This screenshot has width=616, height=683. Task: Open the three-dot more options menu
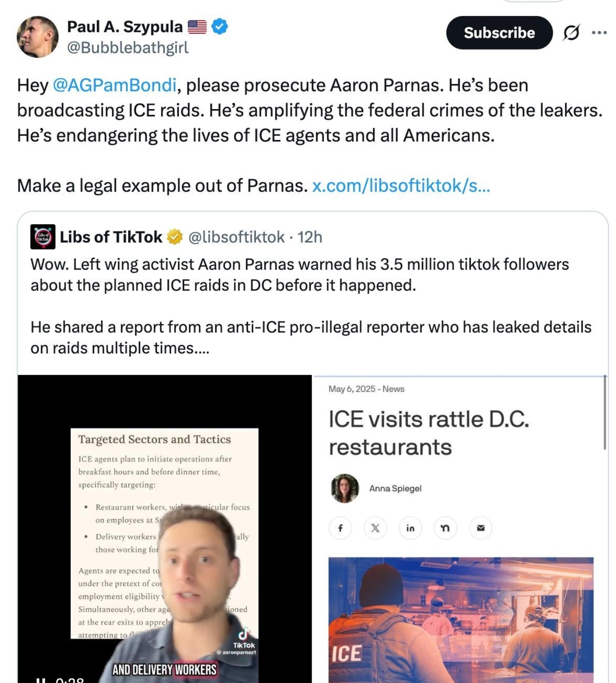pyautogui.click(x=599, y=33)
